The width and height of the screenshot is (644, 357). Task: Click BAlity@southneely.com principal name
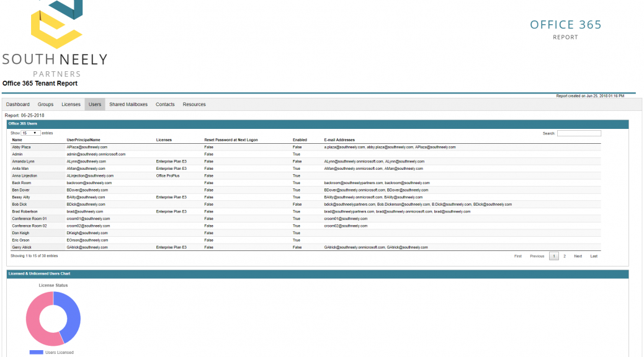(x=86, y=197)
